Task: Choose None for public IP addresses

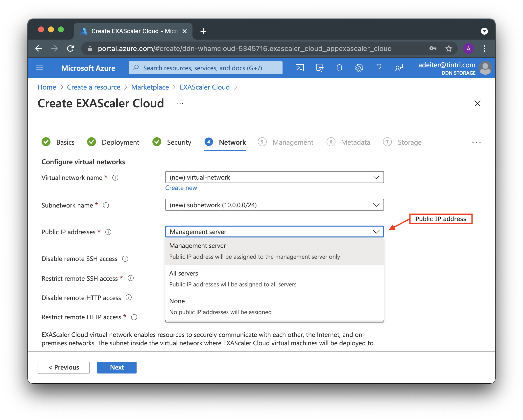Action: pos(274,306)
